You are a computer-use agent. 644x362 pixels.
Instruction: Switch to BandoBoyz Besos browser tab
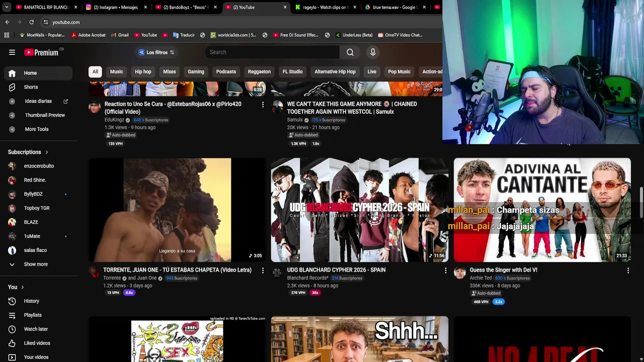185,7
